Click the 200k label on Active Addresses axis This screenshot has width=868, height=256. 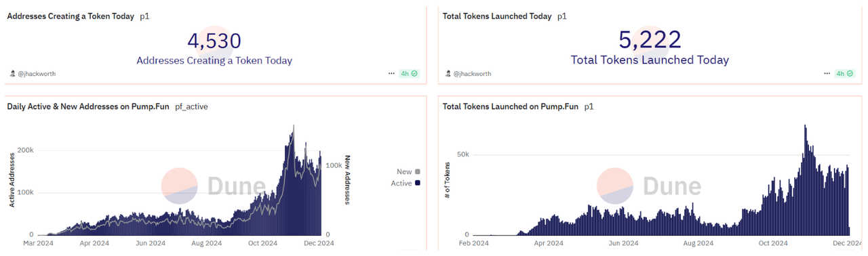(x=25, y=150)
